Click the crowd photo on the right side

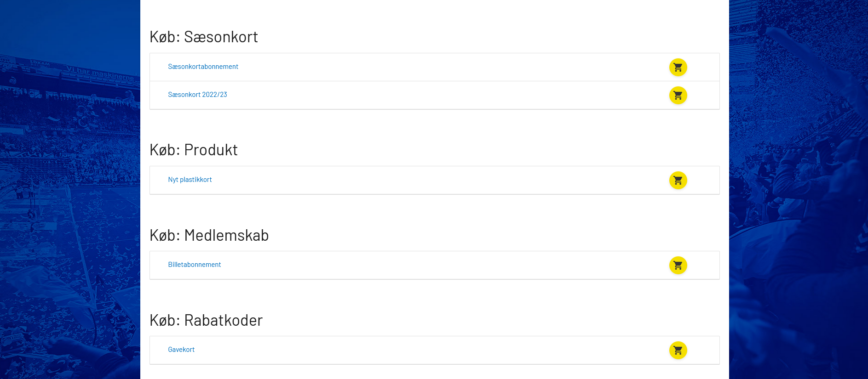798,184
